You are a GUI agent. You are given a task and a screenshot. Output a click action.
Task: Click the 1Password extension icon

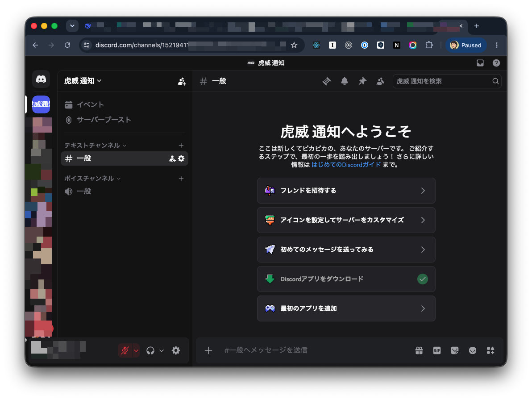pos(364,45)
